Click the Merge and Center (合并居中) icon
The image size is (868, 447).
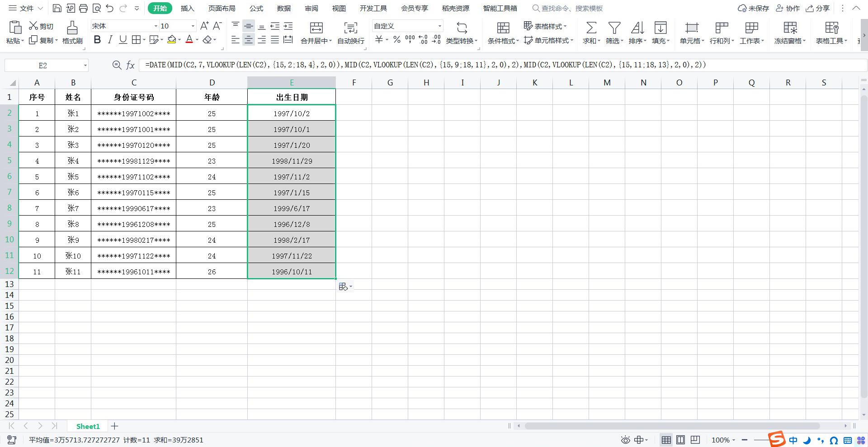coord(316,28)
